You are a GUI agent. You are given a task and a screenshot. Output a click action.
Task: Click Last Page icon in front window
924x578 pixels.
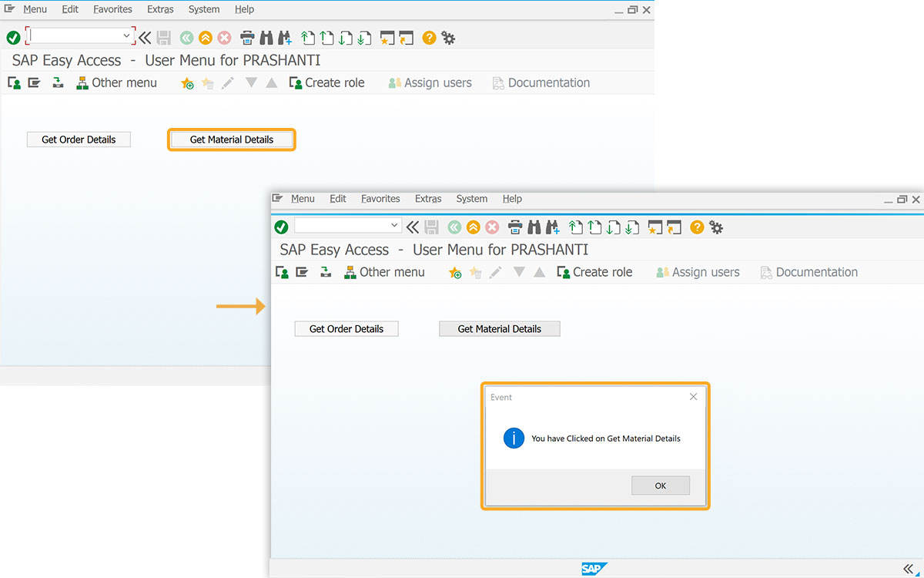pyautogui.click(x=632, y=227)
